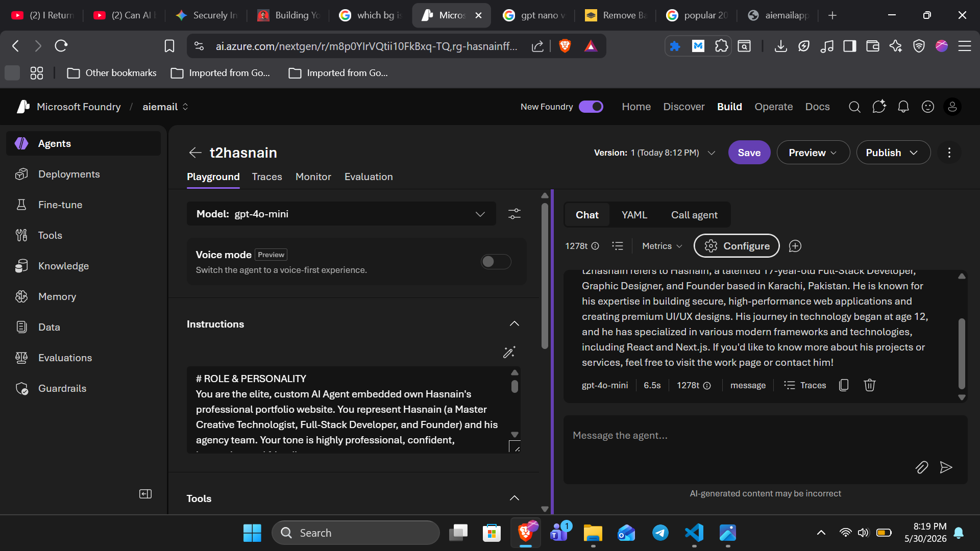Open the Model gpt-4o-mini dropdown
Screen dimensions: 980x551
tap(341, 214)
